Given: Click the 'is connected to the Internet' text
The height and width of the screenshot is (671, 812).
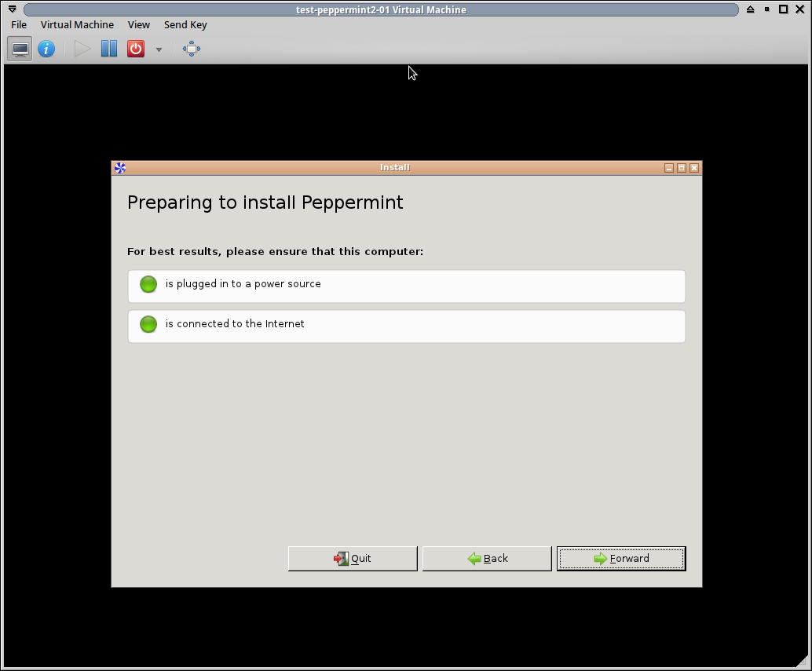Looking at the screenshot, I should pos(235,324).
